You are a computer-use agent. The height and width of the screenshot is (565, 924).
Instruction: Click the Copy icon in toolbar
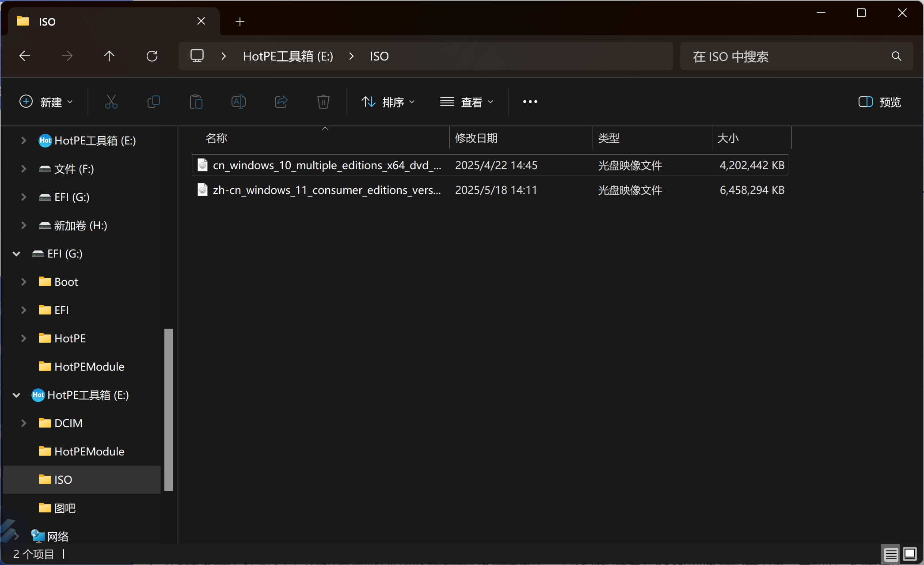point(154,102)
